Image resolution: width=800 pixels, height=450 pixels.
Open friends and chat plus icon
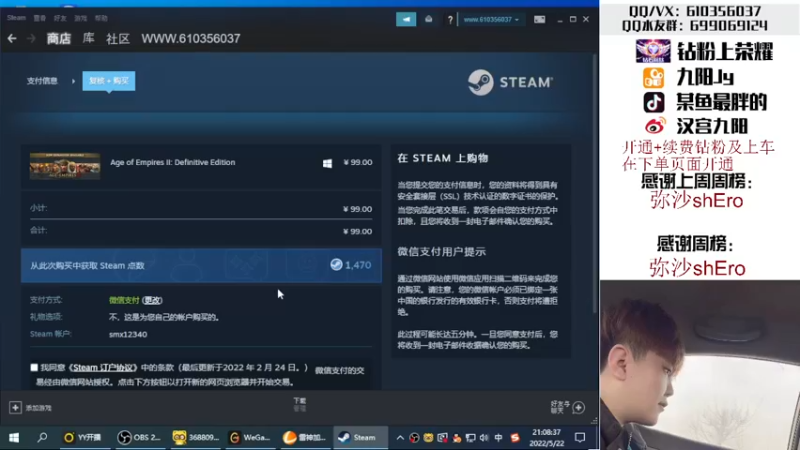tap(579, 407)
